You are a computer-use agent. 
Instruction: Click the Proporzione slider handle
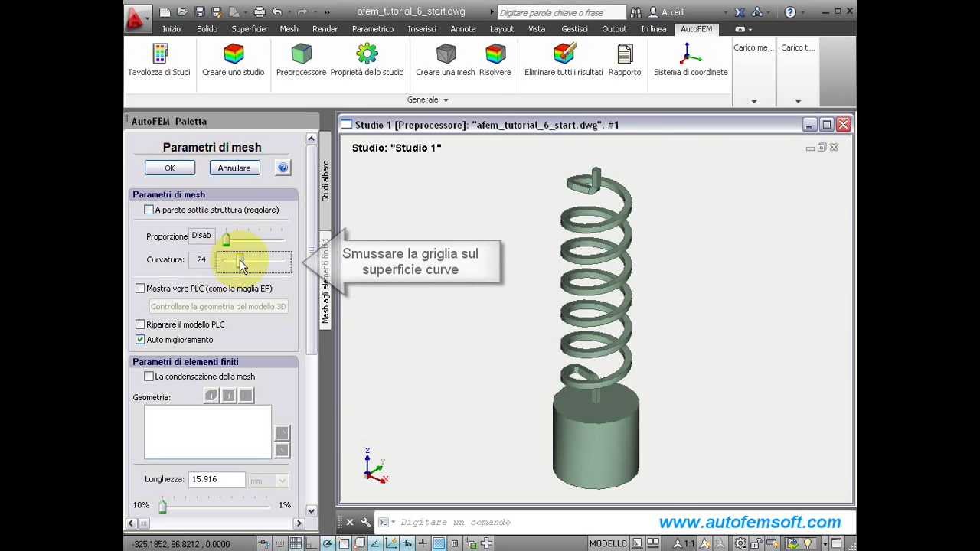pos(226,239)
